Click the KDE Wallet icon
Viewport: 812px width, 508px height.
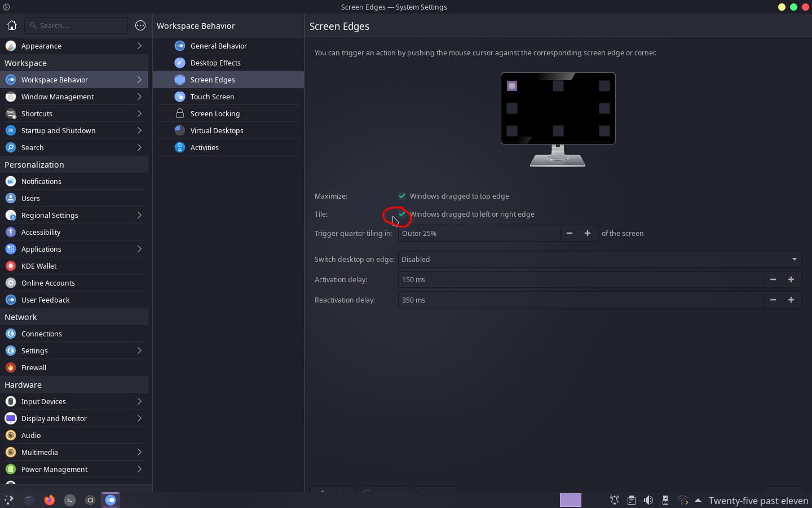tap(11, 266)
